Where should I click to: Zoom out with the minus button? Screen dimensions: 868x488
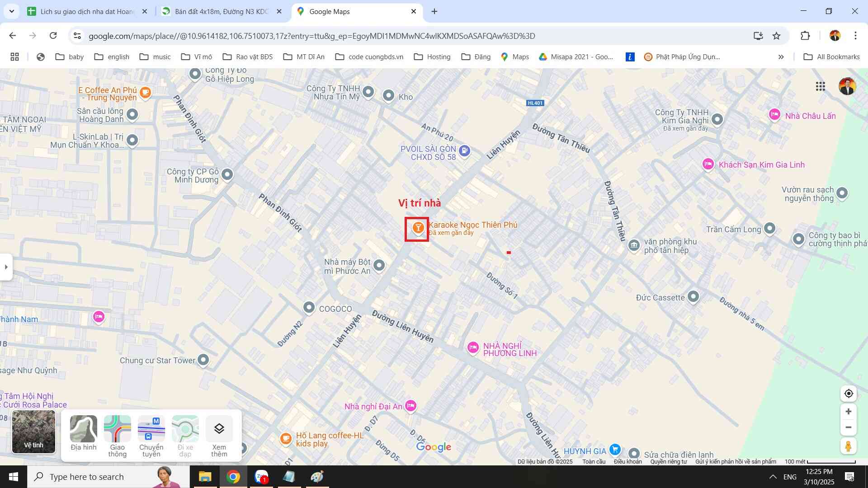point(849,427)
